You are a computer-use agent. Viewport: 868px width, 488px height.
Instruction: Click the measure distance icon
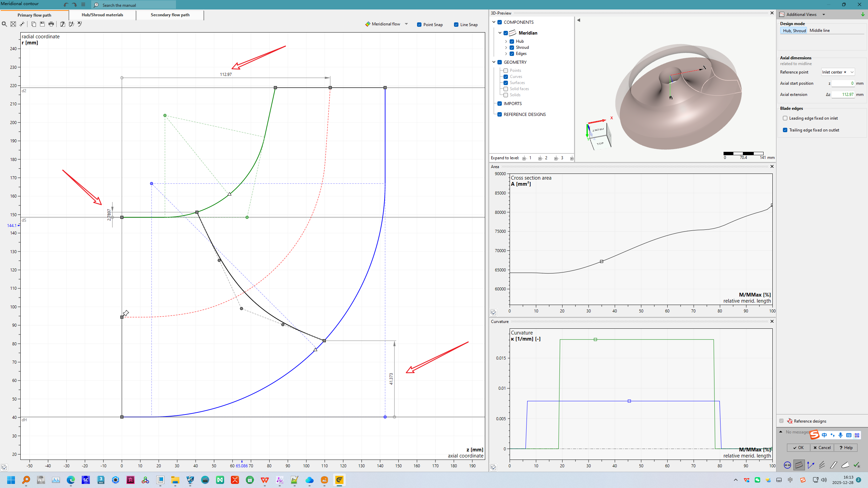[22, 24]
